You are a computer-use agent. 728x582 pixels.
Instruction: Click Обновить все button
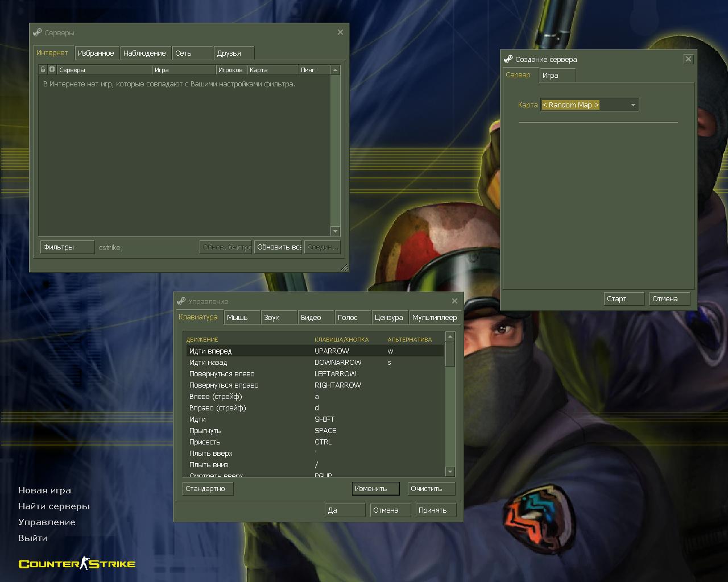pos(278,247)
